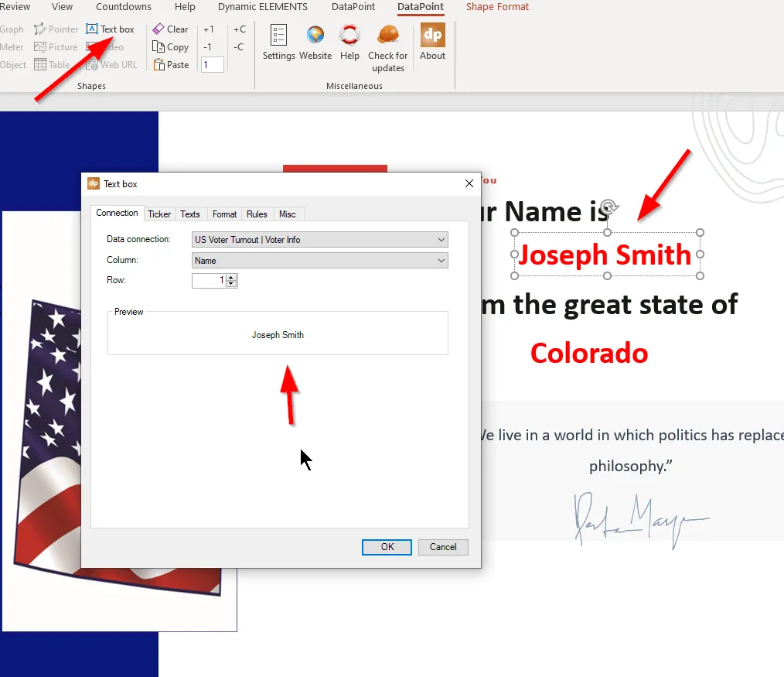Click Check for updates
The width and height of the screenshot is (784, 677).
point(388,49)
